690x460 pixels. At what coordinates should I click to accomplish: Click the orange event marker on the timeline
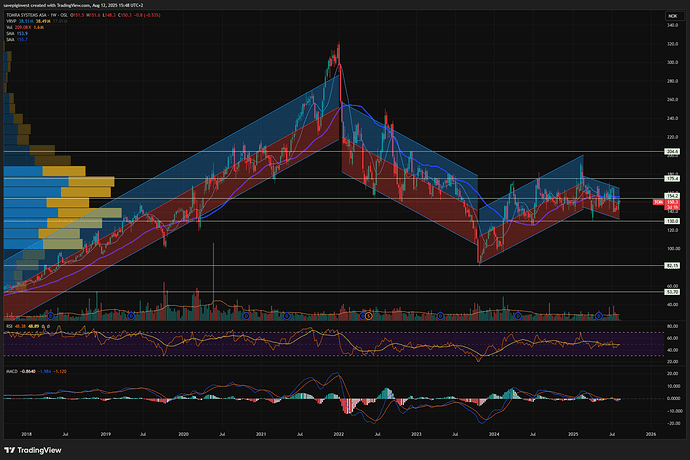[368, 316]
